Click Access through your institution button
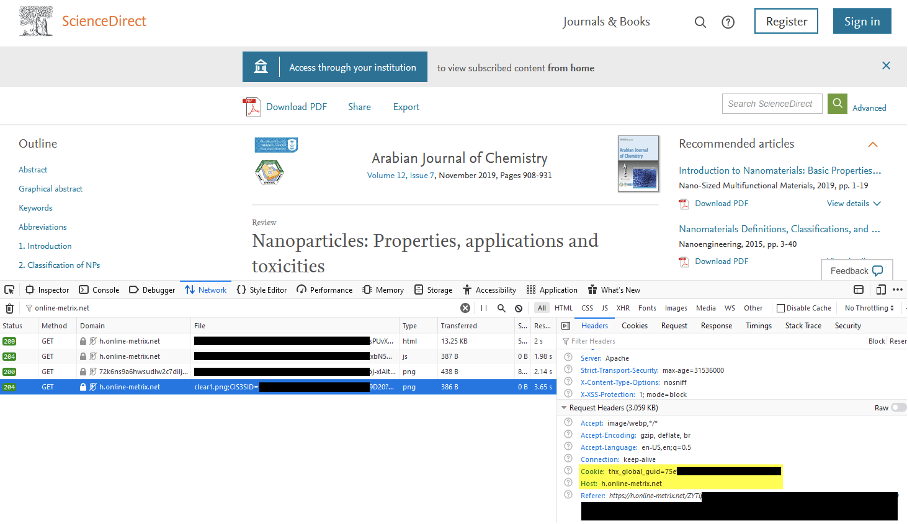908x524 pixels. [x=335, y=67]
